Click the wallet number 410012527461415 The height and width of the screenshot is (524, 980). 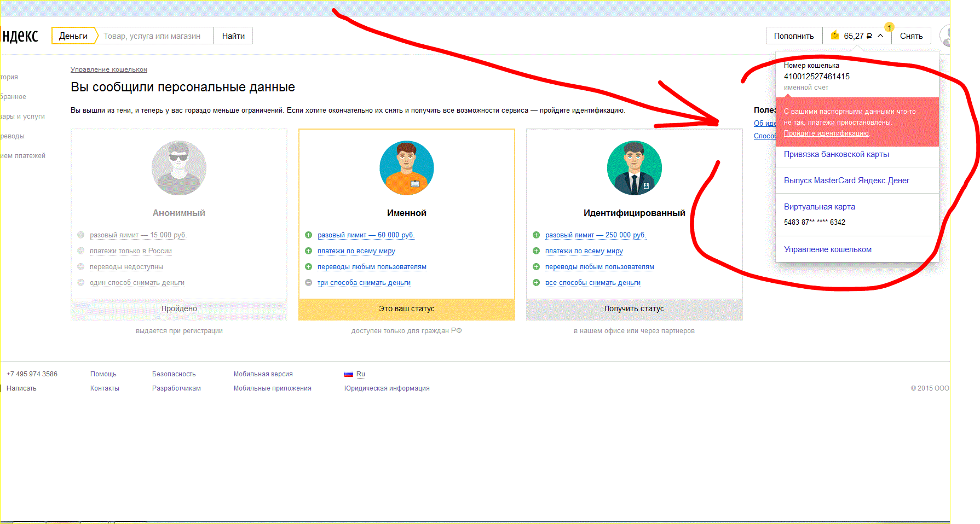pyautogui.click(x=817, y=77)
